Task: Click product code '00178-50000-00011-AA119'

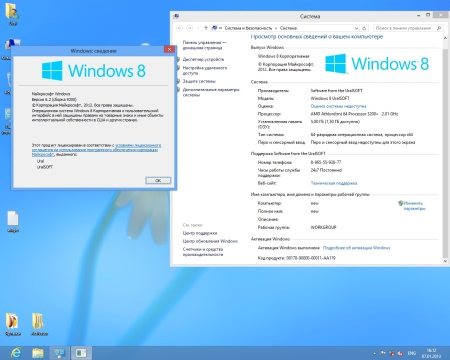Action: (311, 258)
